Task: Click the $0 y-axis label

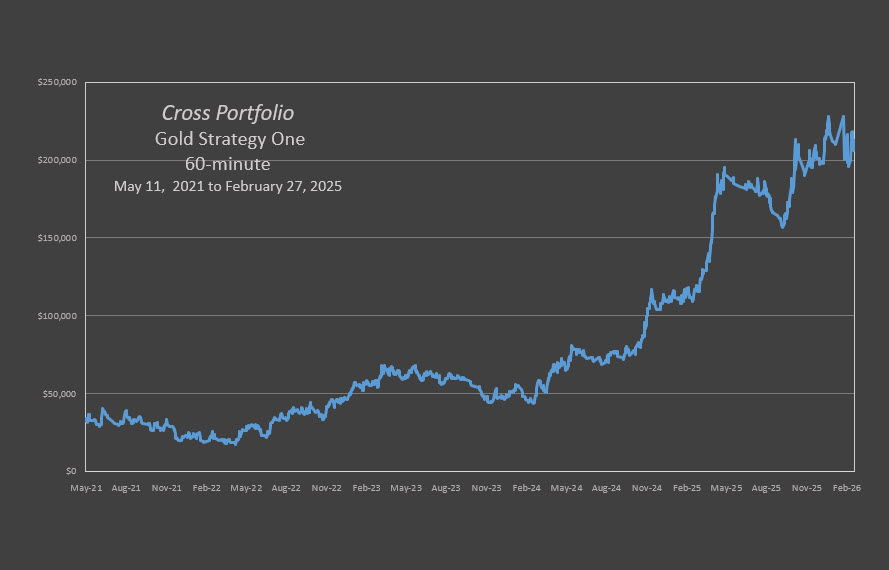Action: (69, 471)
